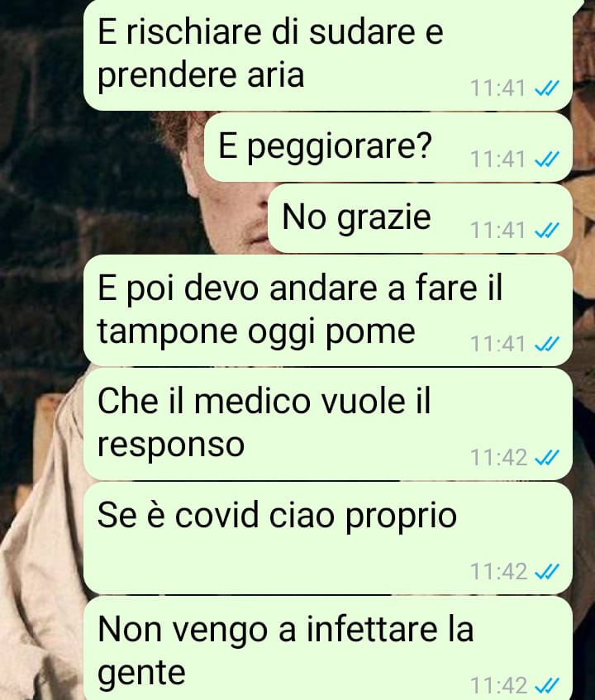
Task: Select the 'E rischiare di sudare' message bubble
Action: (x=328, y=55)
